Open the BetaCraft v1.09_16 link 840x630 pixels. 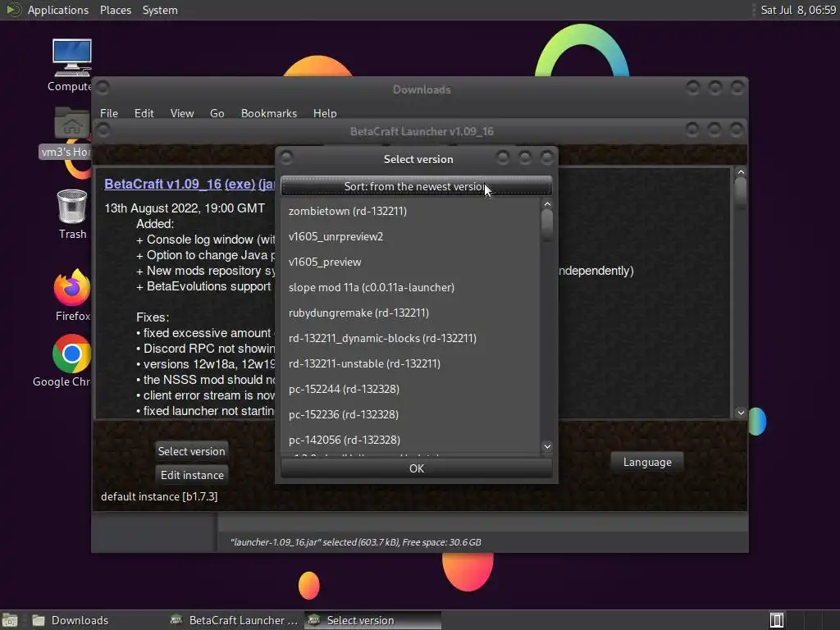162,184
